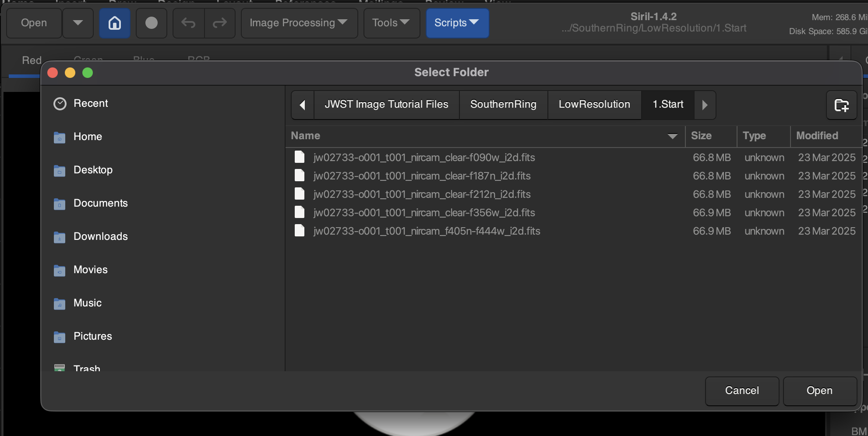Confirm selection with the Open button
The width and height of the screenshot is (868, 436).
coord(820,390)
